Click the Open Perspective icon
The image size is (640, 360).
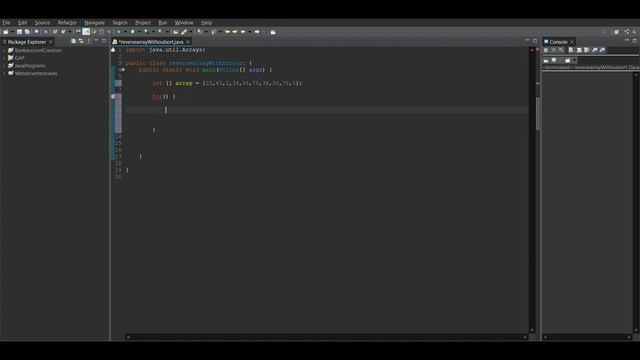pos(616,32)
